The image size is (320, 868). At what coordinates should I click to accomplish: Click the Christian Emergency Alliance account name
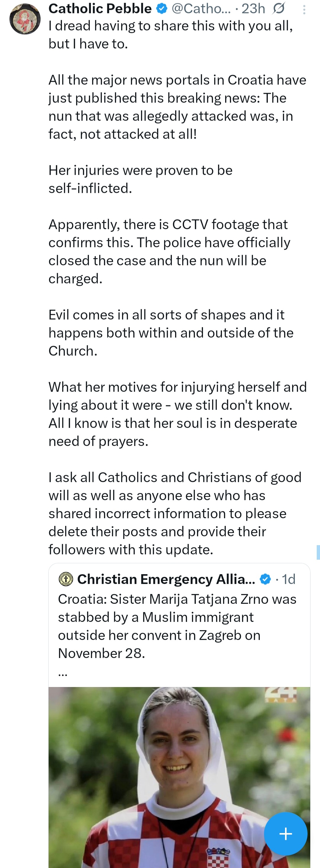(x=165, y=579)
